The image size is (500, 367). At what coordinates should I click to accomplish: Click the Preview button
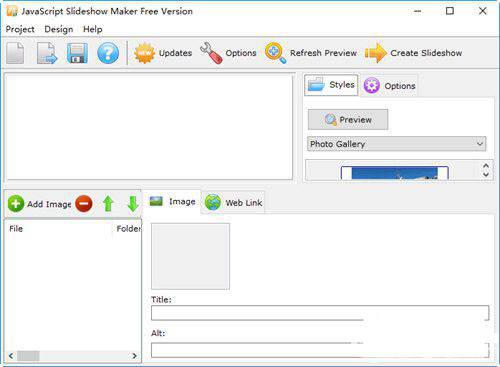tap(348, 119)
